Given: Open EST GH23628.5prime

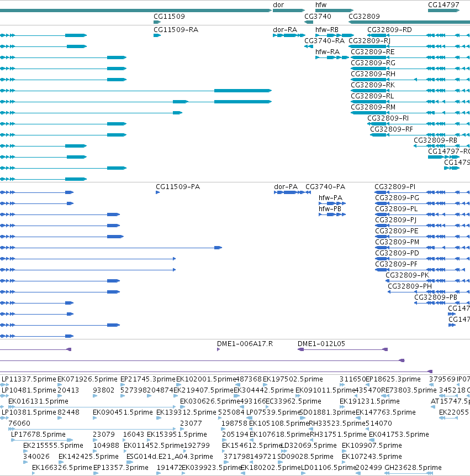Looking at the screenshot, I should (x=413, y=468).
